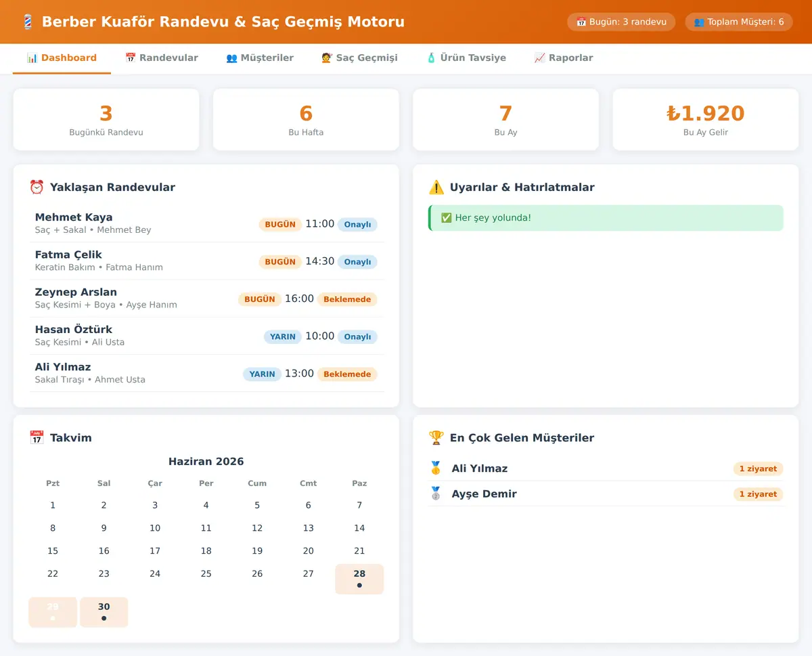Screen dimensions: 812x656
Task: Click the green checkmark icon in Her şey yolunda alert
Action: tap(446, 218)
